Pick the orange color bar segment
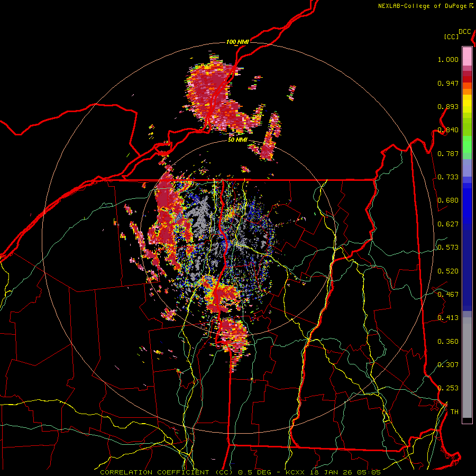Screen dimensions: 476x476 pyautogui.click(x=467, y=91)
